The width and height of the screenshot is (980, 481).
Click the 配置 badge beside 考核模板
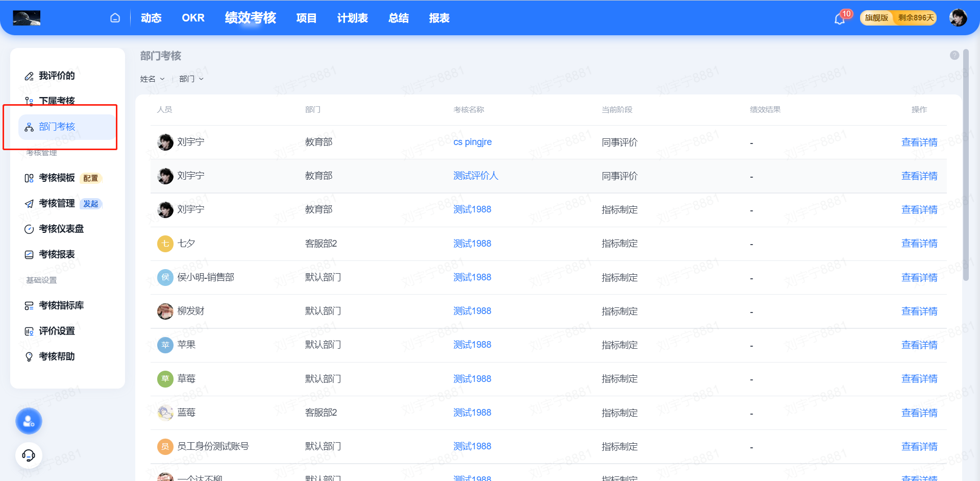point(91,178)
